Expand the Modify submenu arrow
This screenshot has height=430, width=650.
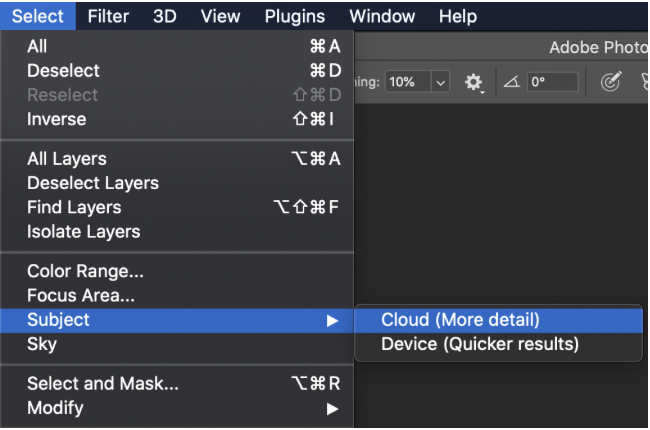coord(332,408)
